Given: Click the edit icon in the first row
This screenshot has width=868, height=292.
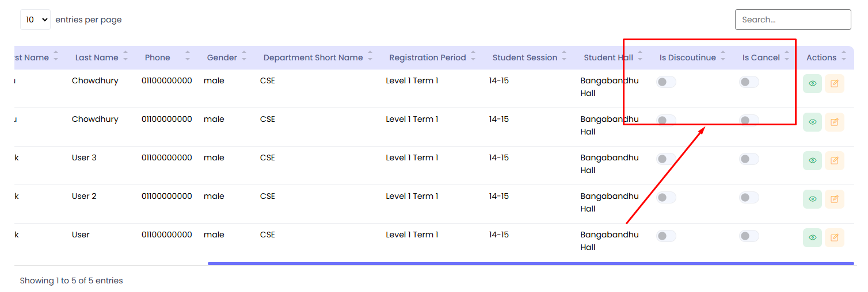Looking at the screenshot, I should [834, 83].
